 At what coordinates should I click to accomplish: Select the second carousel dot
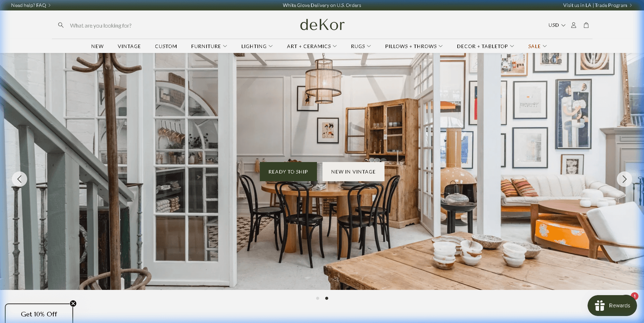pyautogui.click(x=327, y=298)
